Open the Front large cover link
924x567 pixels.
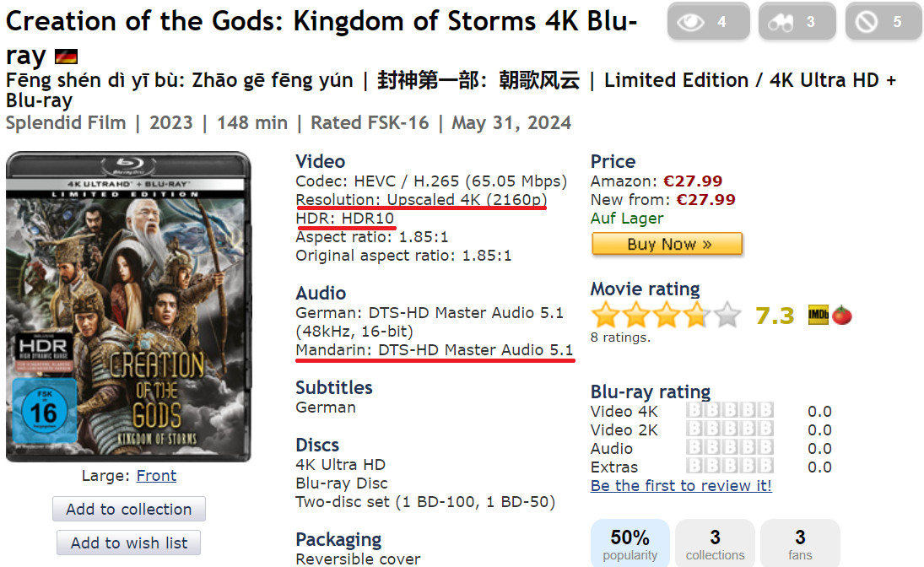click(156, 476)
